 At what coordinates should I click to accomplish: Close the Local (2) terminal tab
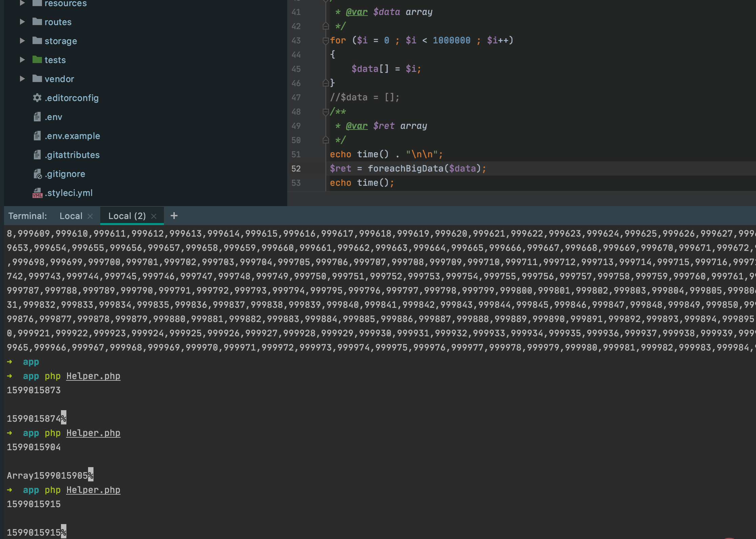pos(154,216)
